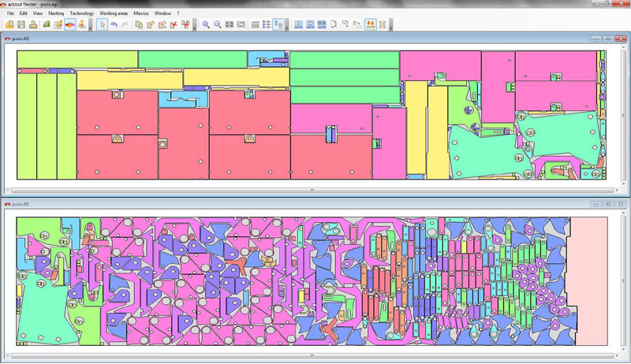Click the Copy documents toolbar icon
Screen dimensions: 631x364
point(139,24)
